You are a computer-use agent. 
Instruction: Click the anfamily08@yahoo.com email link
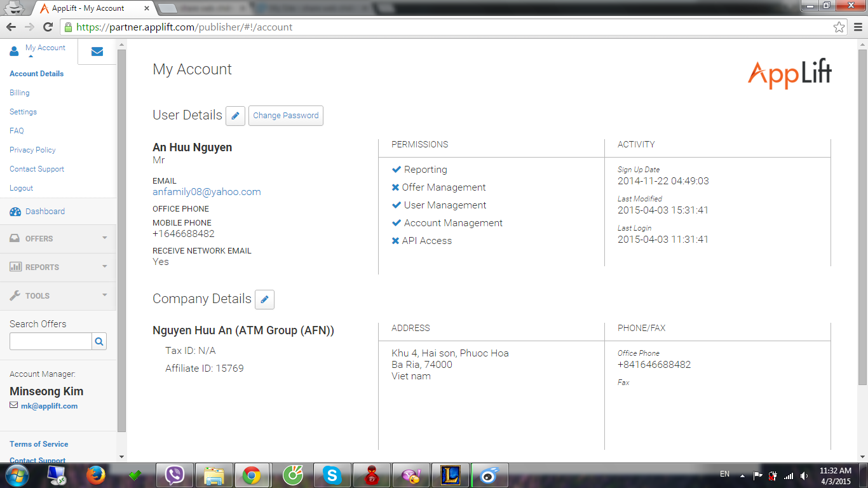click(x=207, y=192)
